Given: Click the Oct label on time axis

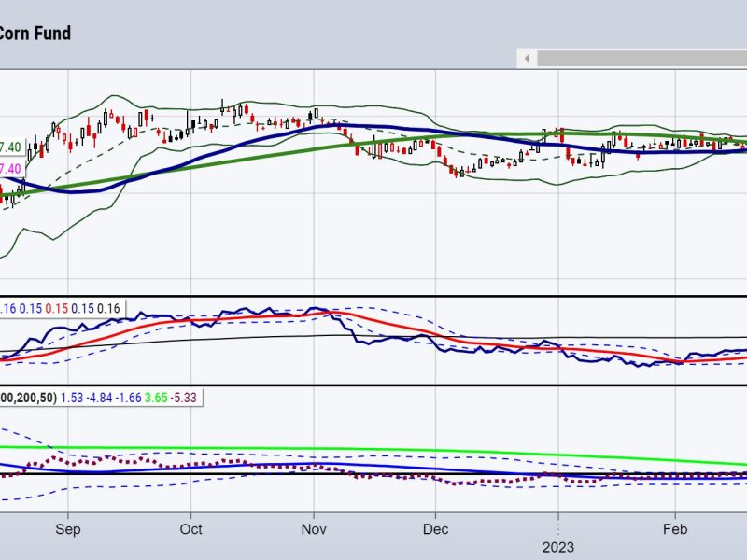Looking at the screenshot, I should pos(190,528).
